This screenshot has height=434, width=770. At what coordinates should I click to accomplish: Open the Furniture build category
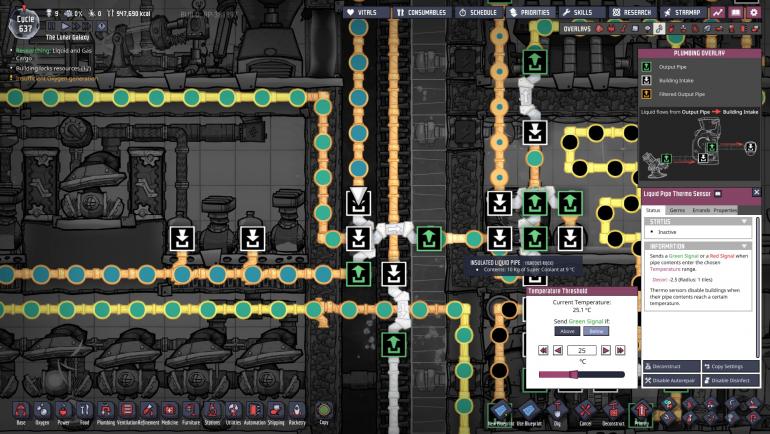pos(191,412)
